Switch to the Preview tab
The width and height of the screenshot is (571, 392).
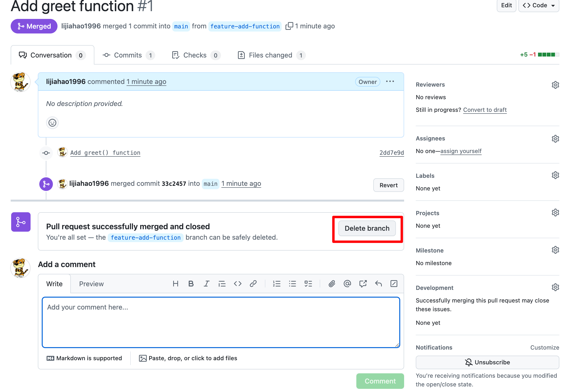(91, 284)
